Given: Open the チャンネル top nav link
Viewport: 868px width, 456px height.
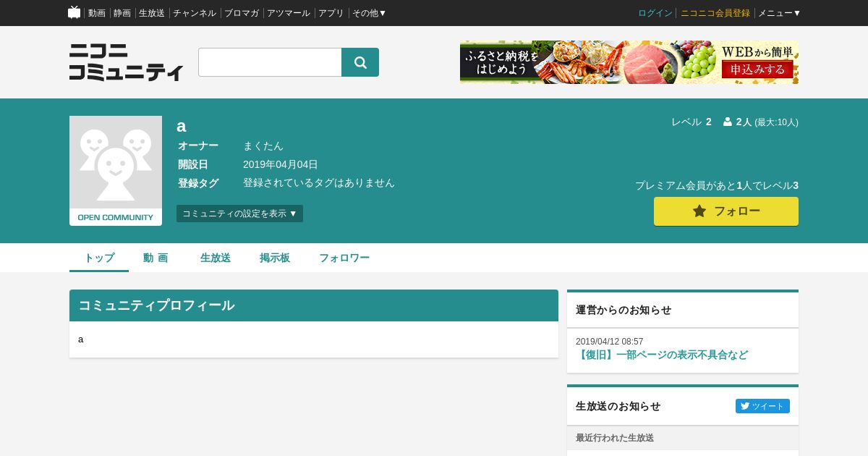Looking at the screenshot, I should [195, 13].
